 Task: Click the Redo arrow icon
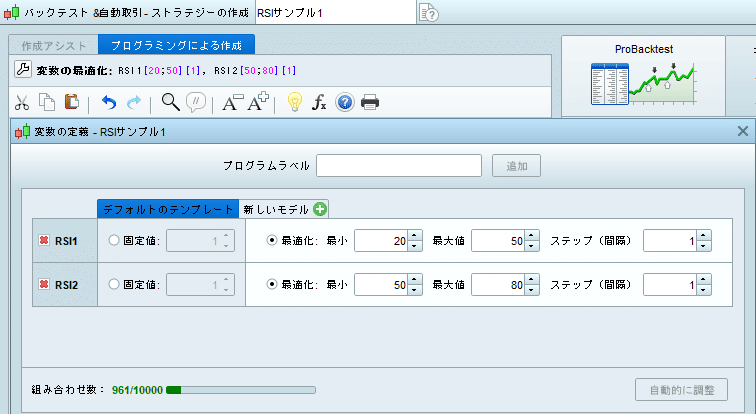[x=134, y=102]
